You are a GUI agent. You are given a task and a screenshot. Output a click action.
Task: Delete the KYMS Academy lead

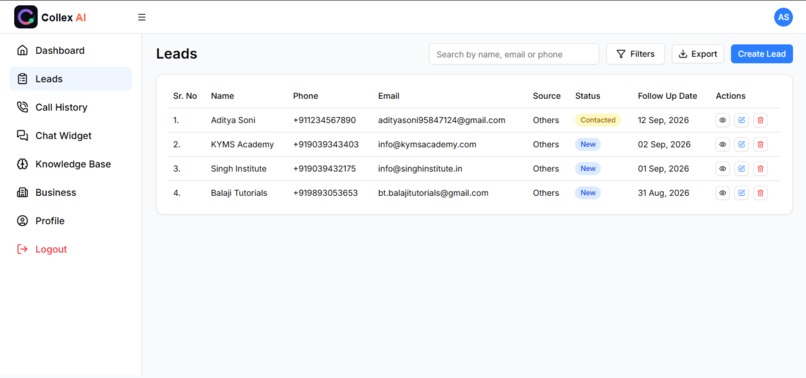point(760,145)
